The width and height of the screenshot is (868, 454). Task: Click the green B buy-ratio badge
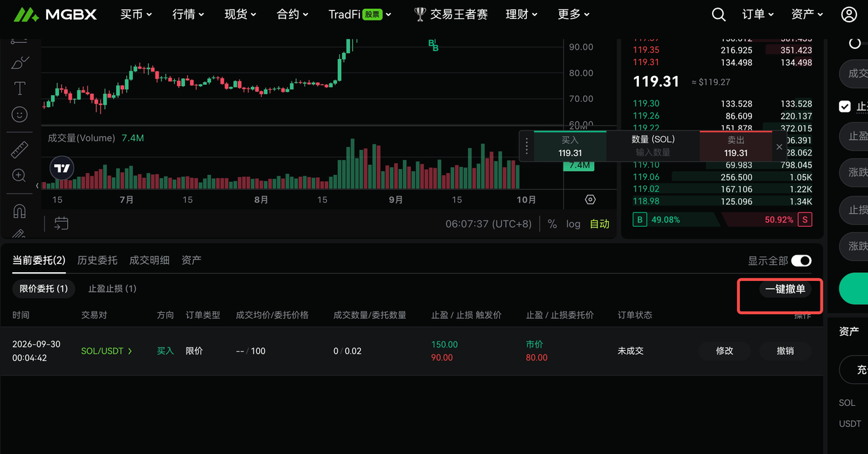pos(639,220)
